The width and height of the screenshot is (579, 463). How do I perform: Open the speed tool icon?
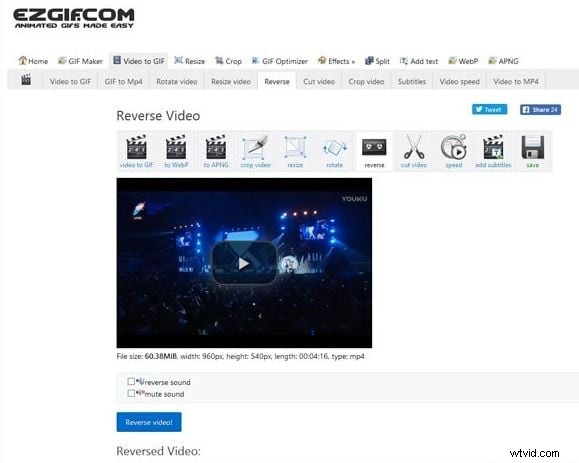tap(453, 151)
